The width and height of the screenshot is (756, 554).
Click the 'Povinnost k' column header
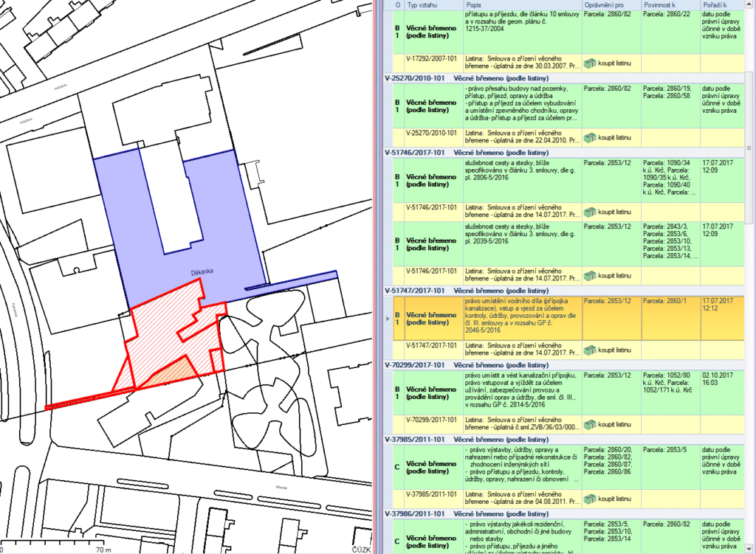670,5
